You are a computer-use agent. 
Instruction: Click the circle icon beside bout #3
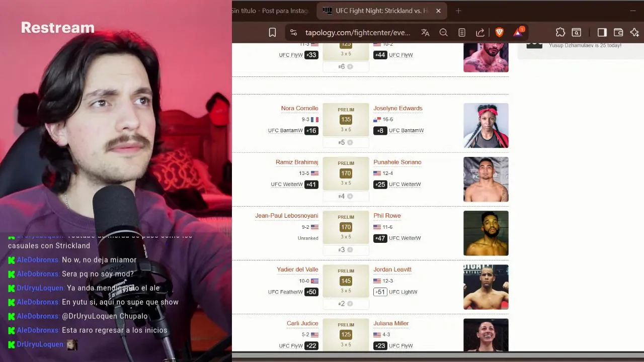click(x=350, y=250)
